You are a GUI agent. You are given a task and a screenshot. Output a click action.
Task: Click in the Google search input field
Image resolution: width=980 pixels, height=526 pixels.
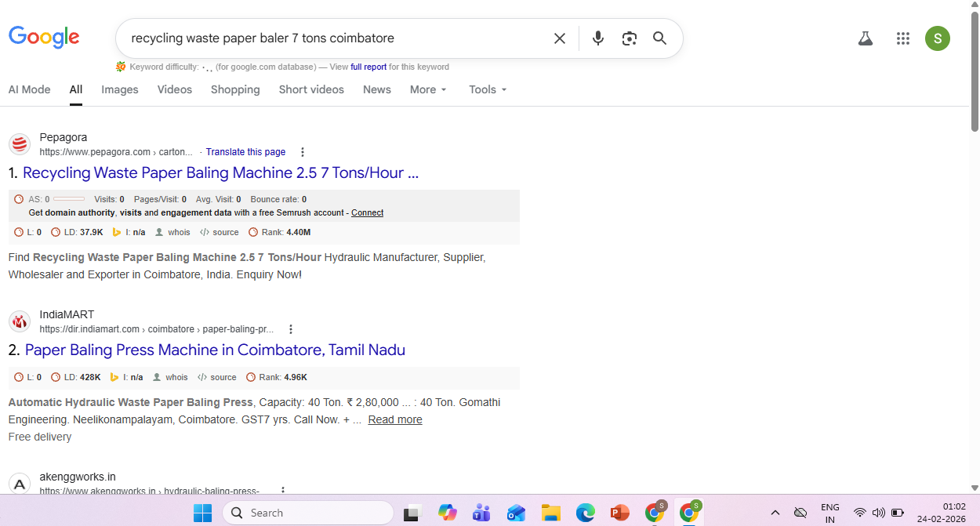[337, 38]
